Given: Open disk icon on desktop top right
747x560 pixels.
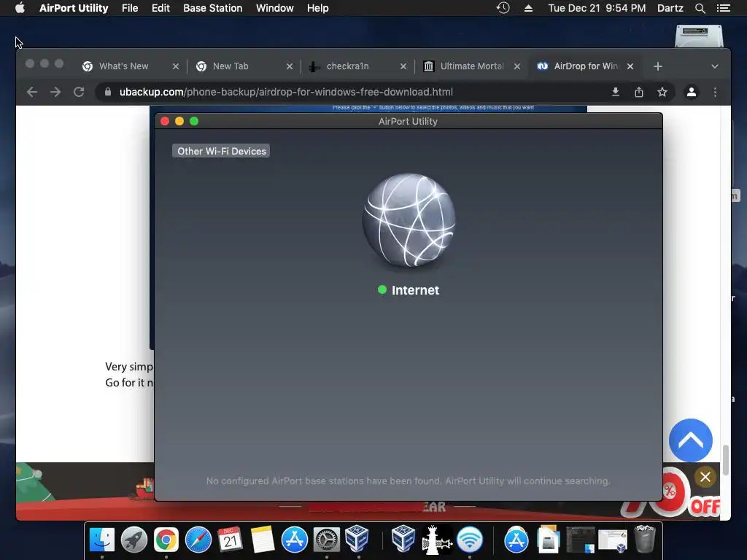Looking at the screenshot, I should (x=699, y=36).
